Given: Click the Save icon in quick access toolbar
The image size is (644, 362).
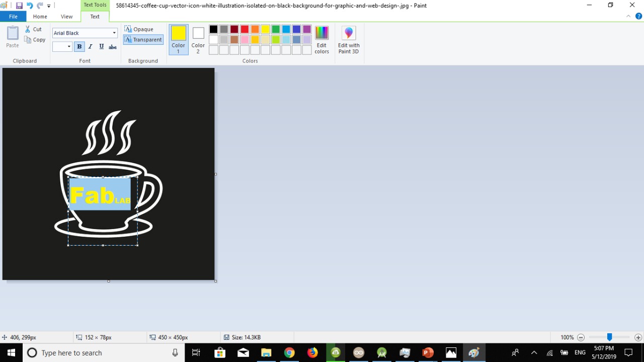Looking at the screenshot, I should pyautogui.click(x=19, y=6).
